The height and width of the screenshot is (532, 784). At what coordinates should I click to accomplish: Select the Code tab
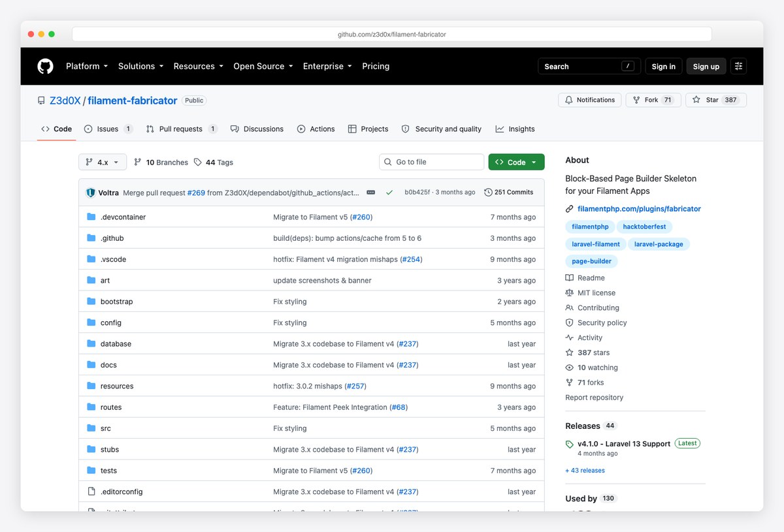(56, 129)
